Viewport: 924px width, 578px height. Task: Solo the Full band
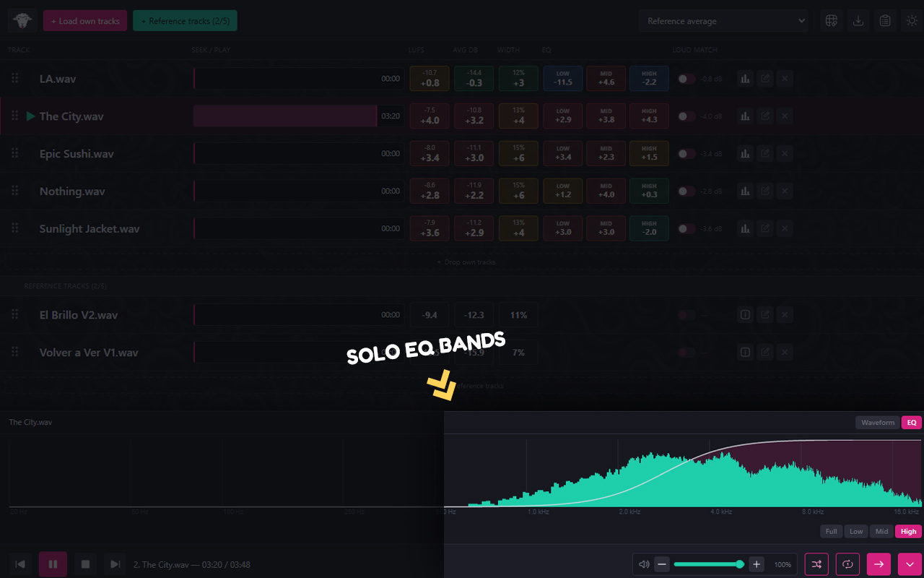[832, 532]
